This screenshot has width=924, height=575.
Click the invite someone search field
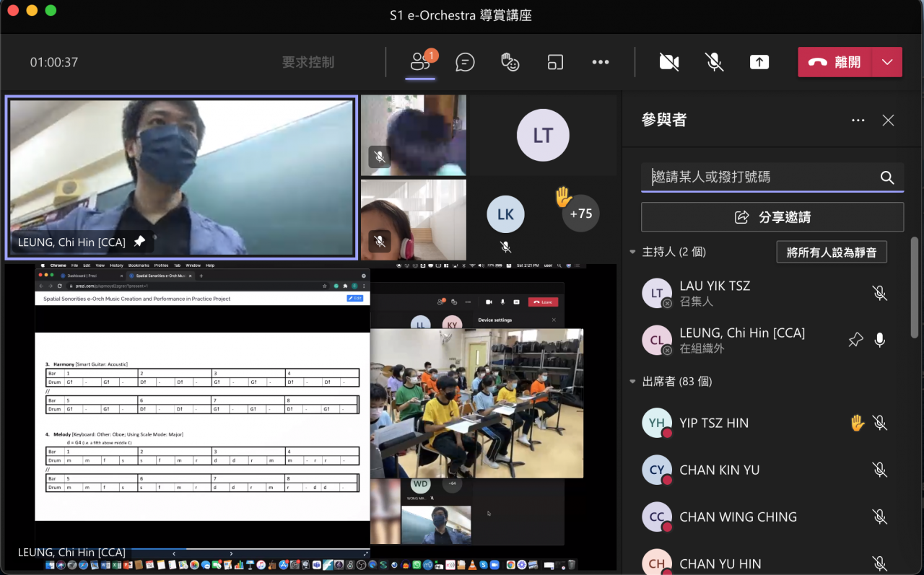click(x=762, y=177)
